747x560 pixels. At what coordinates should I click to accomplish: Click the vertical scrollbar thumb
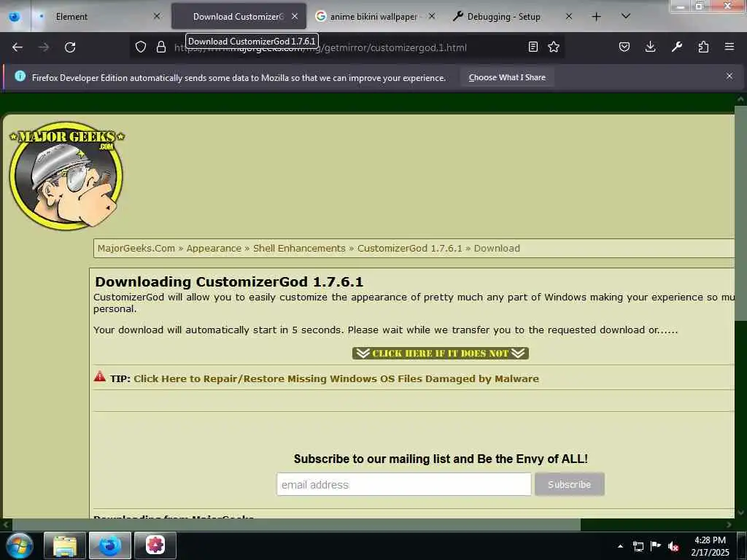tap(740, 213)
